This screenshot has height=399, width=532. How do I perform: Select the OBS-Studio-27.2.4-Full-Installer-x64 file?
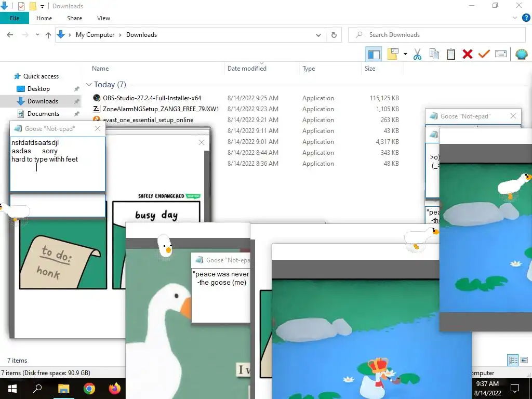click(x=152, y=98)
